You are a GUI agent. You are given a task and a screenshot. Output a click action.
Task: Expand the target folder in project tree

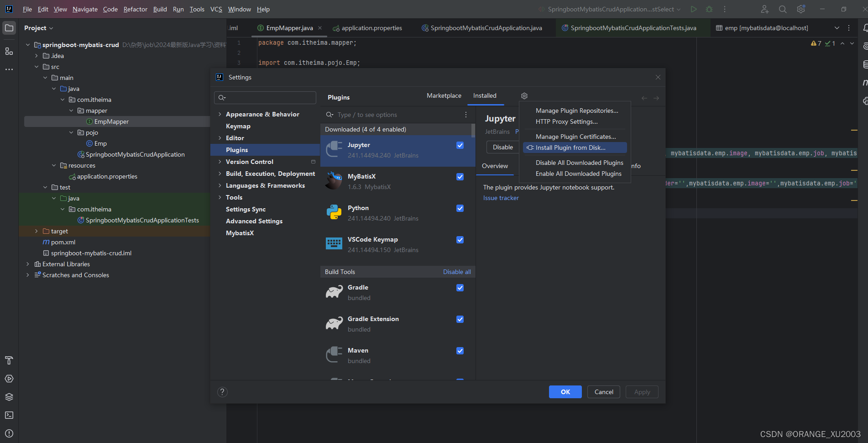[37, 231]
